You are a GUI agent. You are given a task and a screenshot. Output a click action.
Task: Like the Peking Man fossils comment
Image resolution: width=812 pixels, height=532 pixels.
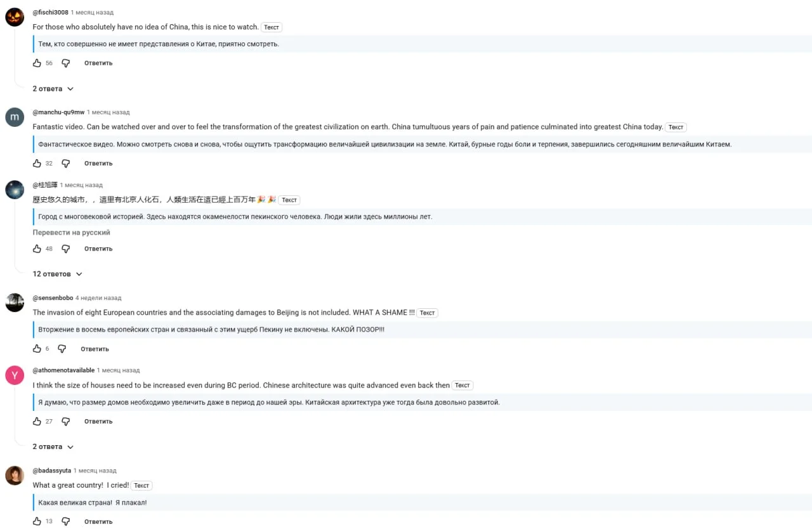pos(37,249)
